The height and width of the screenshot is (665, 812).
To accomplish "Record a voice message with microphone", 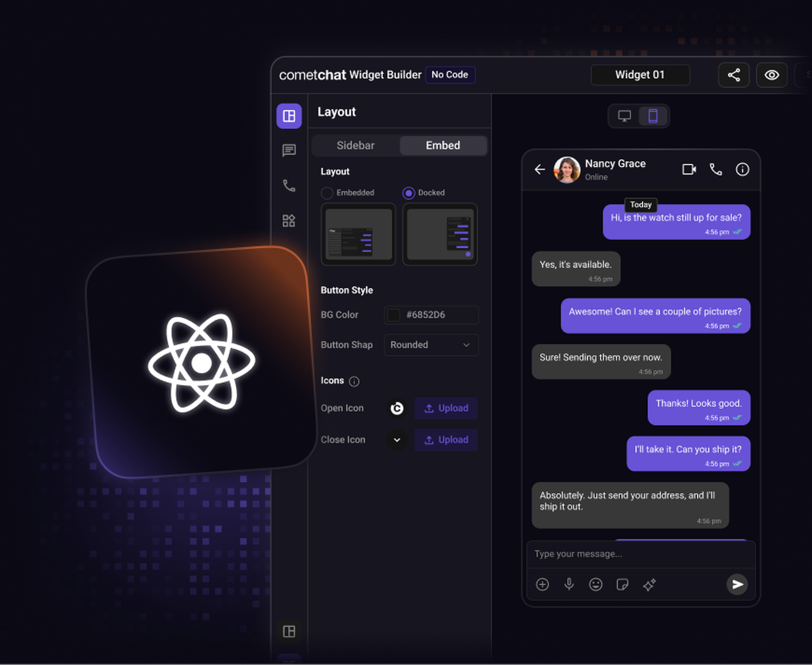I will pos(569,584).
